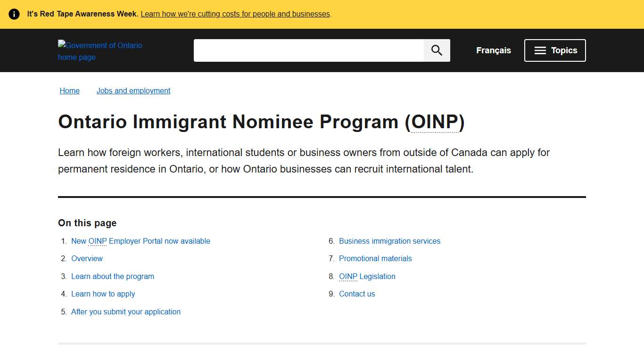
Task: Learn how we're cutting costs link
Action: tap(235, 14)
